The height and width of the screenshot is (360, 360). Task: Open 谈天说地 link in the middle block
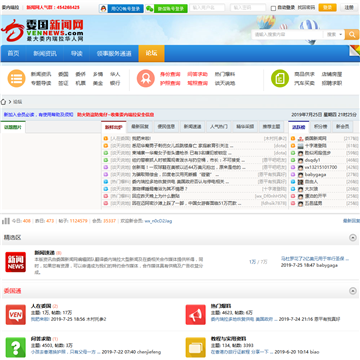click(x=225, y=83)
